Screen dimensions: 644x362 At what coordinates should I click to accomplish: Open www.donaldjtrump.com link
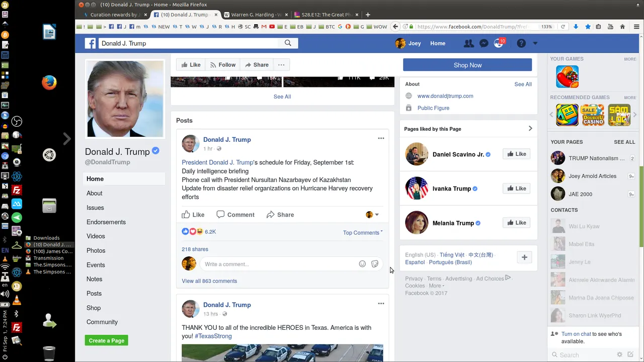click(445, 96)
